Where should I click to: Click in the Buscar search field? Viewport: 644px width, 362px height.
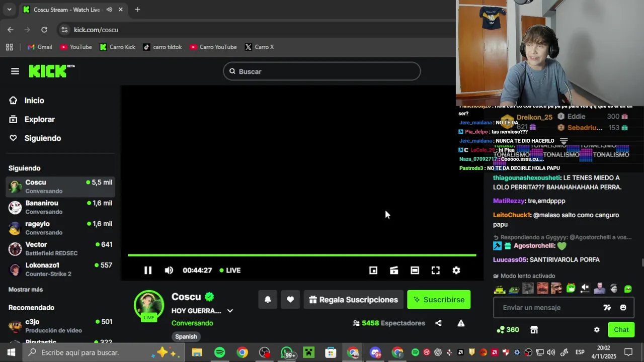click(322, 71)
